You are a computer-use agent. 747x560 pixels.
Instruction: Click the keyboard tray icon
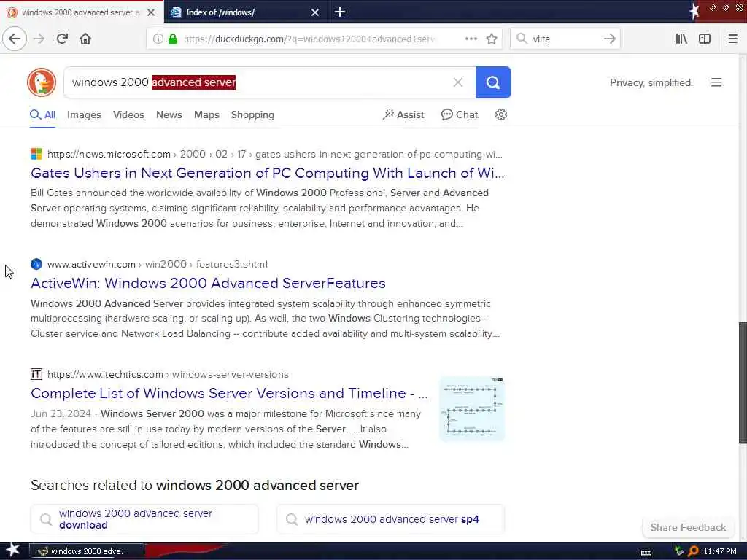coord(646,553)
